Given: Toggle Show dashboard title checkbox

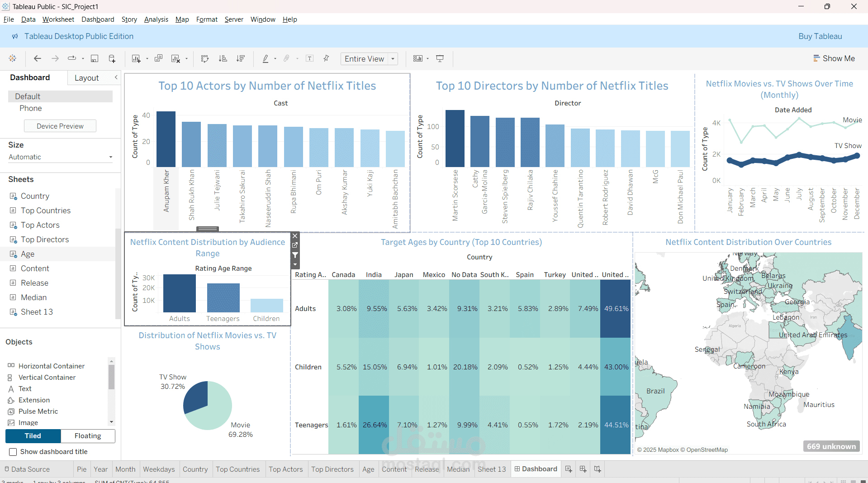Looking at the screenshot, I should click(13, 452).
